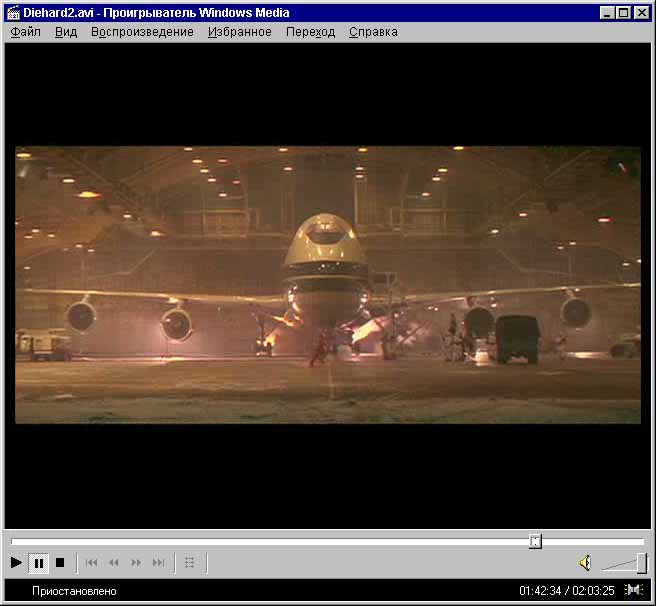656x606 pixels.
Task: Expand the Переход menu
Action: tap(310, 32)
